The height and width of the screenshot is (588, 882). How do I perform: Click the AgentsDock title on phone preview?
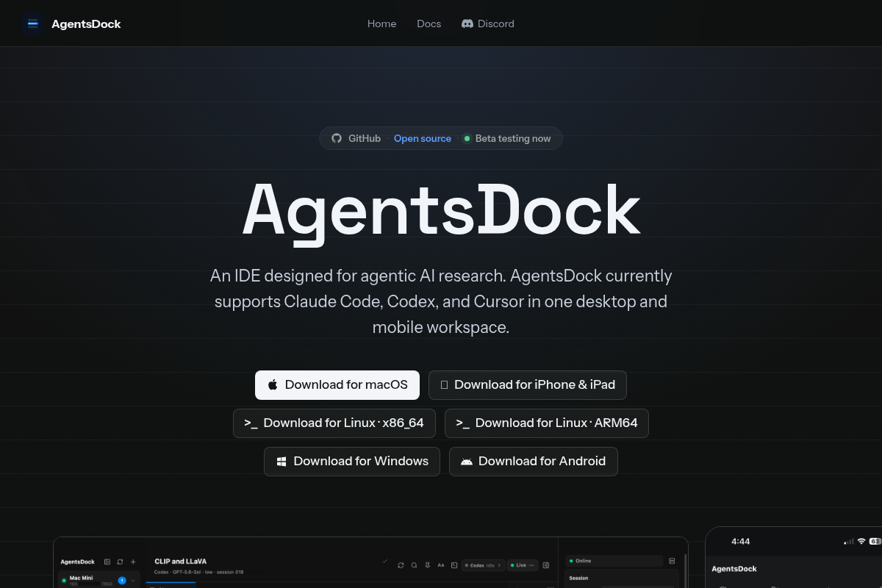[734, 569]
